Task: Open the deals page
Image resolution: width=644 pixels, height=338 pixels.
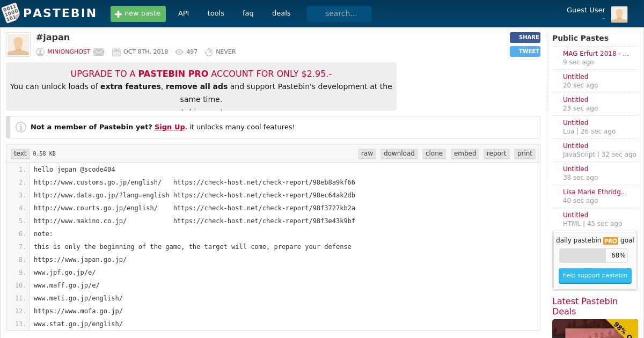Action: (281, 13)
